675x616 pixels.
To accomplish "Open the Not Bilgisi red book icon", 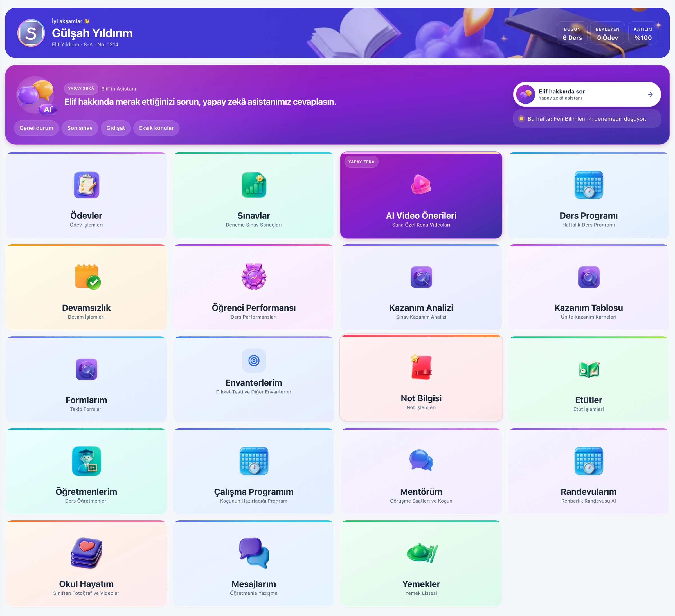I will (x=421, y=367).
